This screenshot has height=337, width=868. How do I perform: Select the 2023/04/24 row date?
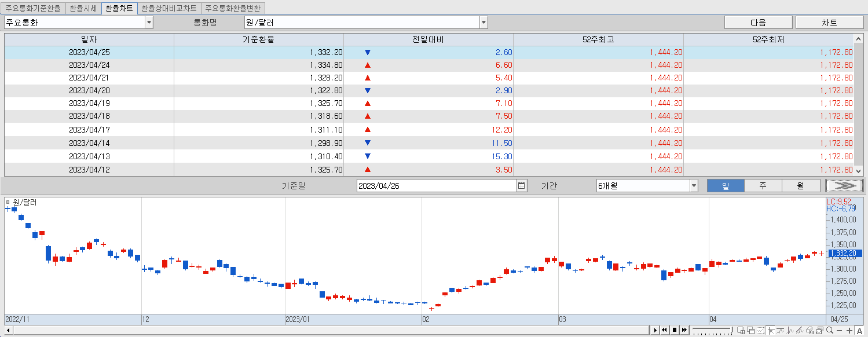(89, 65)
